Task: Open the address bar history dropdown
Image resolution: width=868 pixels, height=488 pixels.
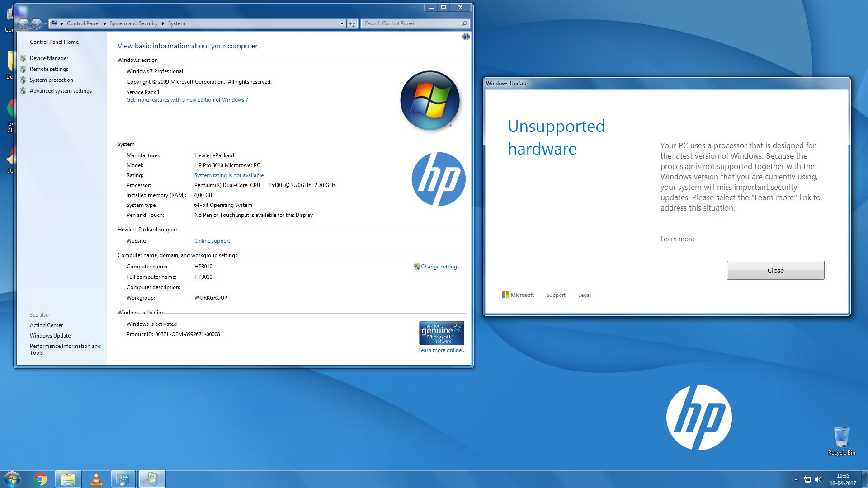Action: coord(342,23)
